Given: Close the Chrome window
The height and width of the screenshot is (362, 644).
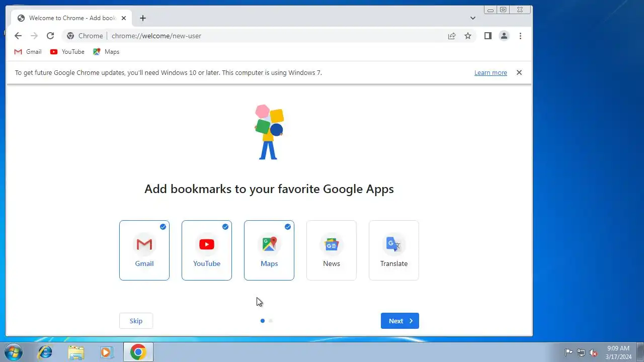Looking at the screenshot, I should (520, 10).
